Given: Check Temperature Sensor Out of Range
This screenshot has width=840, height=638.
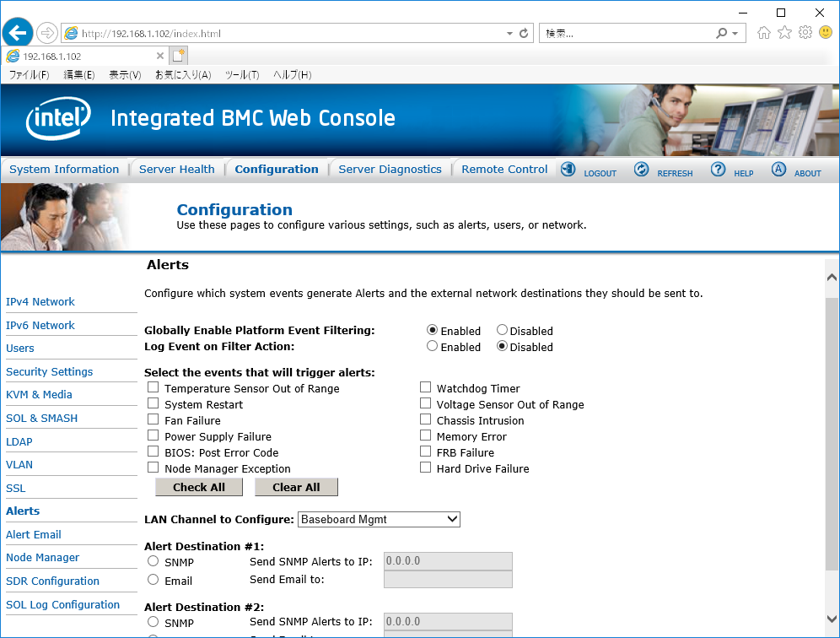Looking at the screenshot, I should (153, 387).
